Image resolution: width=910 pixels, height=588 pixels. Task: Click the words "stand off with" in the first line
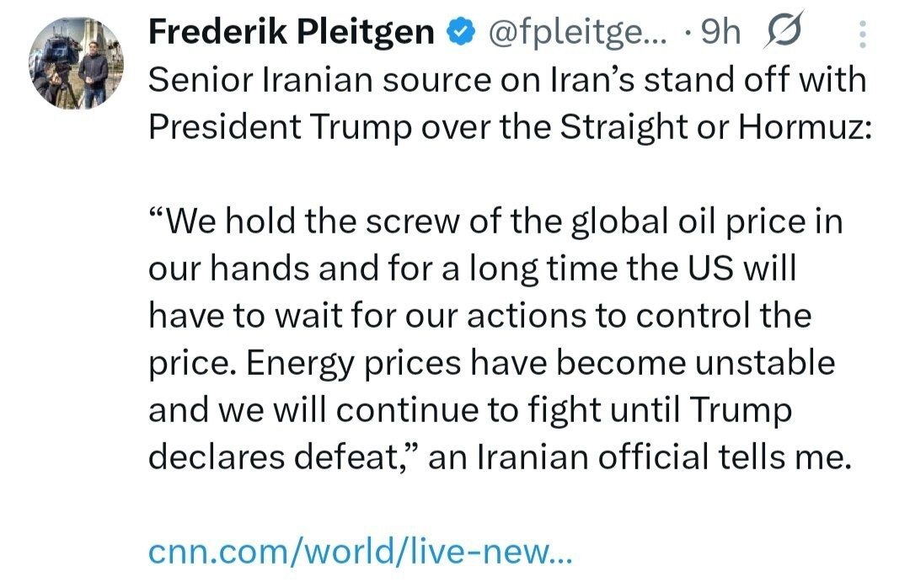pos(763,80)
